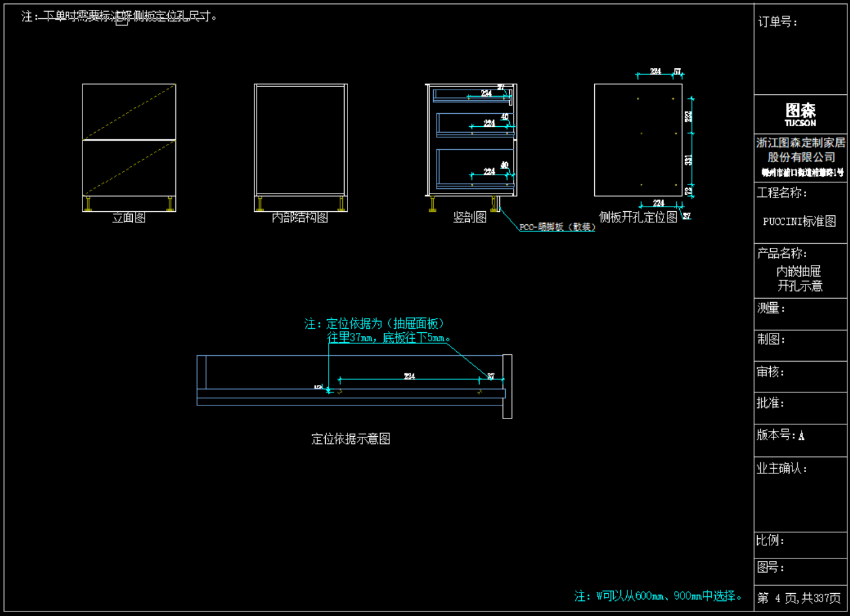Viewport: 850px width, 616px height.
Task: Select the PCC-踢脚板 leader label
Action: point(557,227)
